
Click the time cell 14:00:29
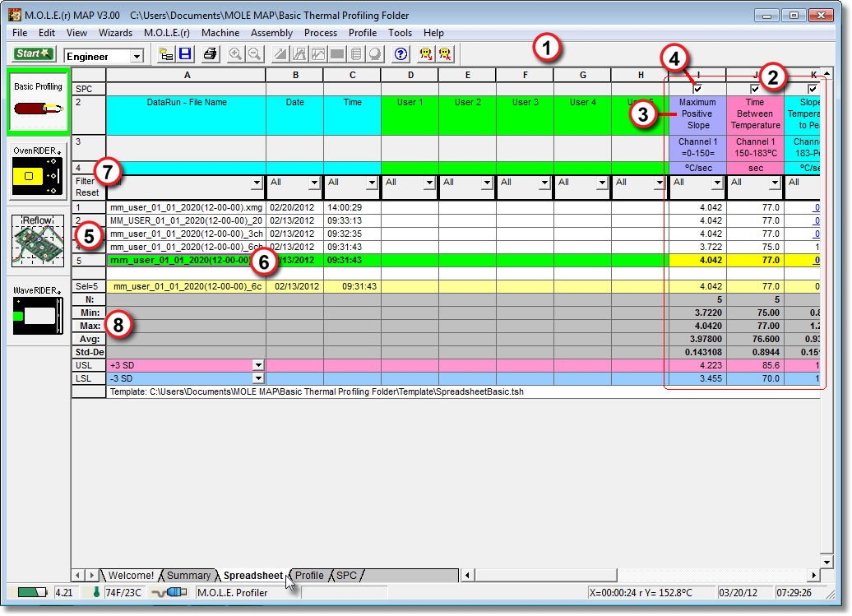tap(352, 207)
